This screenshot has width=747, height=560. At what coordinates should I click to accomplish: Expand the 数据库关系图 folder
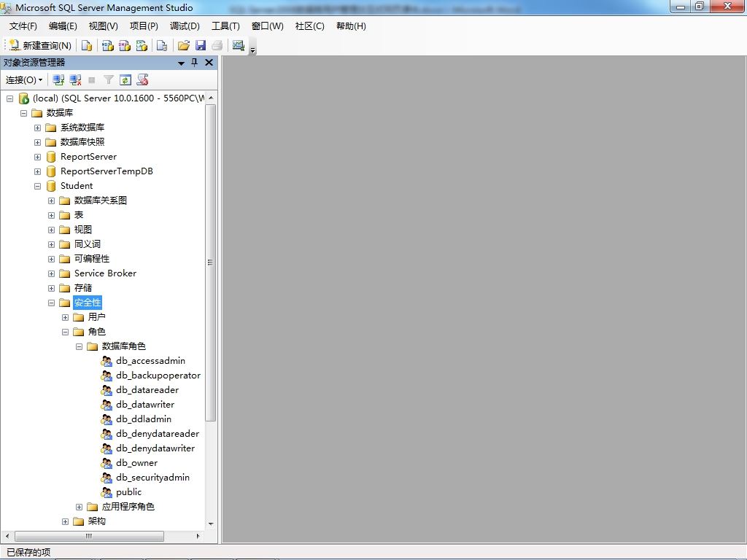(x=52, y=201)
